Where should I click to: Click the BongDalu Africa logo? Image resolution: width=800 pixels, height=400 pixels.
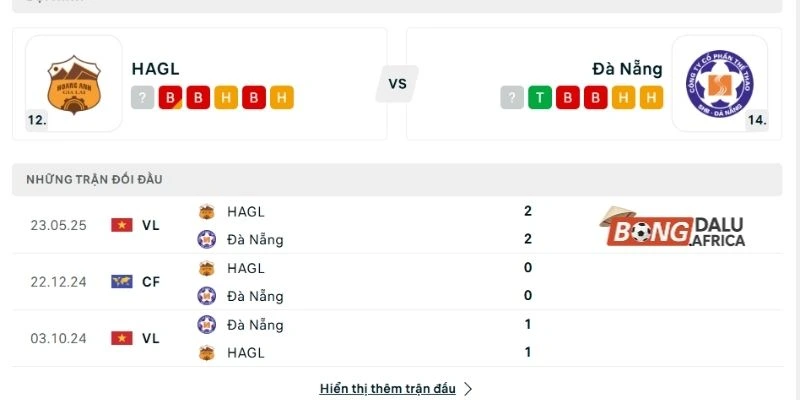click(x=672, y=230)
